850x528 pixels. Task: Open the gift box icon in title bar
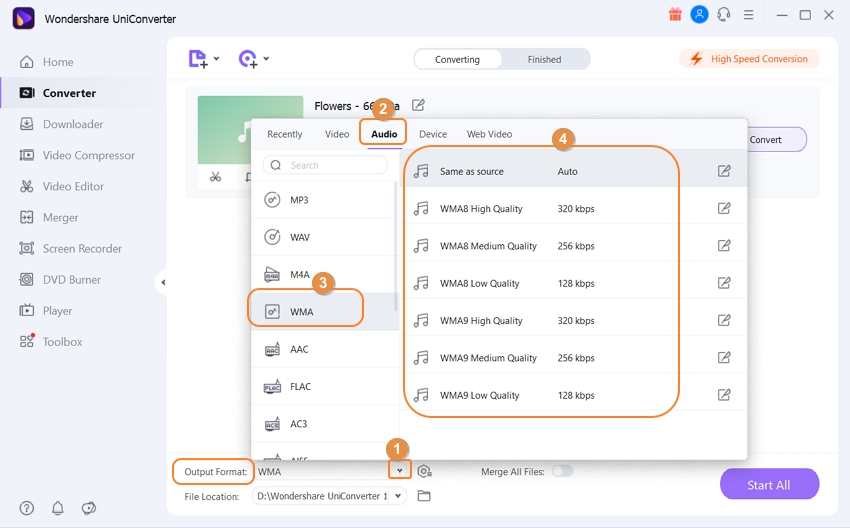coord(675,15)
